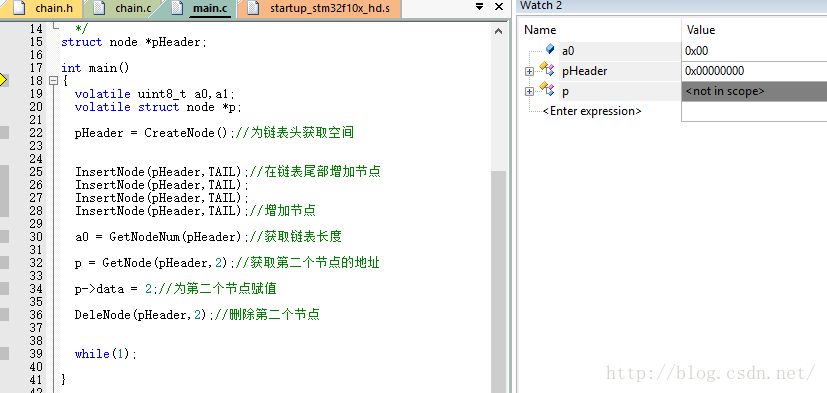Click line 19 volatile uint8_t a0,a1 declaration
The image size is (827, 393).
[x=155, y=94]
